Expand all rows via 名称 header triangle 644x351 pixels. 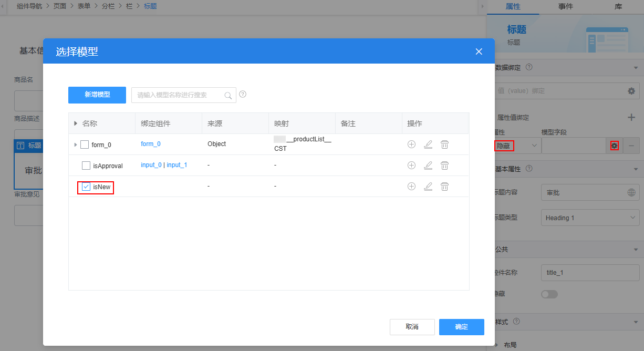76,123
